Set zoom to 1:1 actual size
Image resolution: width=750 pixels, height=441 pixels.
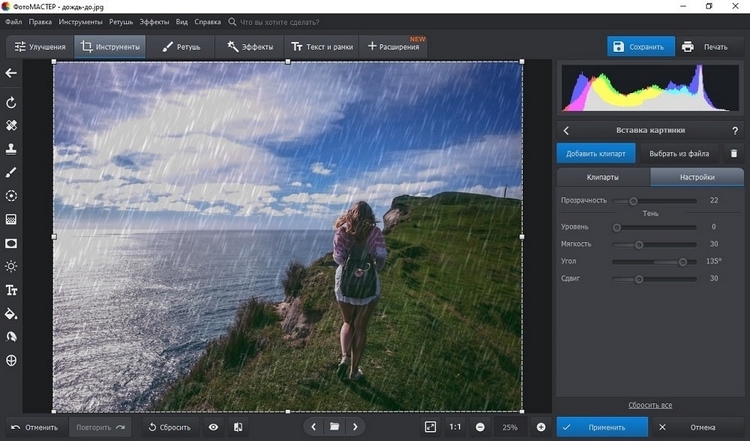click(x=455, y=427)
